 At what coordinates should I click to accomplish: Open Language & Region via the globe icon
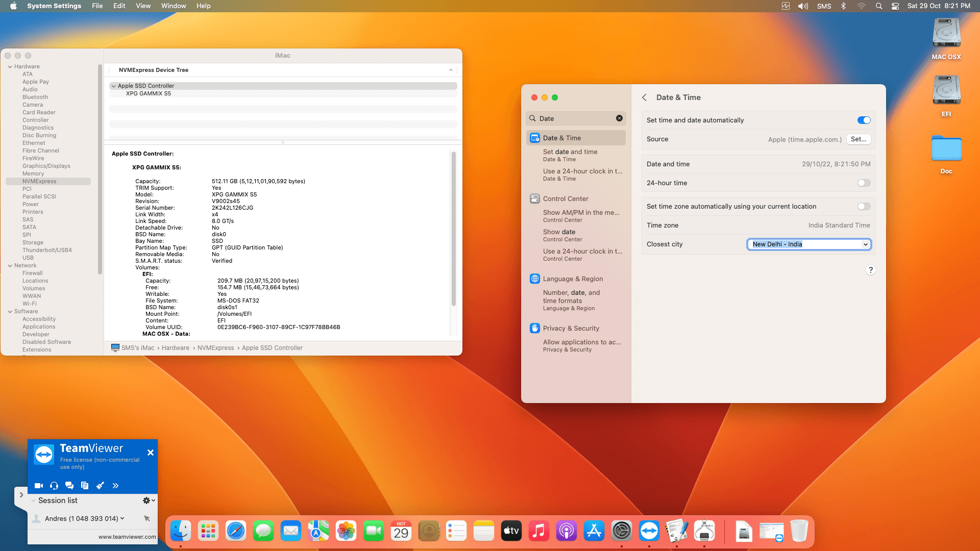[534, 279]
